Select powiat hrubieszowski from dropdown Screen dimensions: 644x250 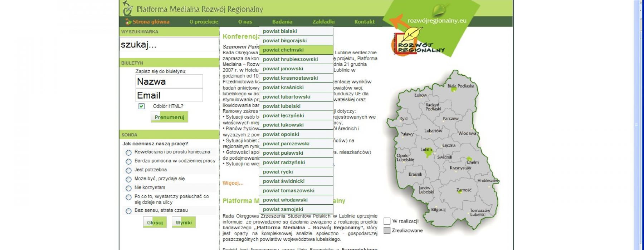pos(296,59)
